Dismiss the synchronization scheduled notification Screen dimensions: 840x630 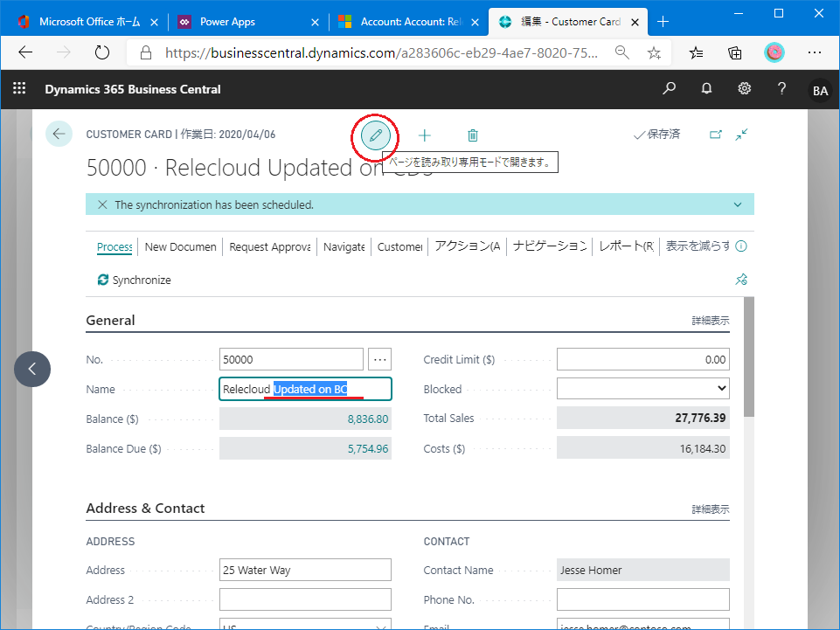pos(102,204)
